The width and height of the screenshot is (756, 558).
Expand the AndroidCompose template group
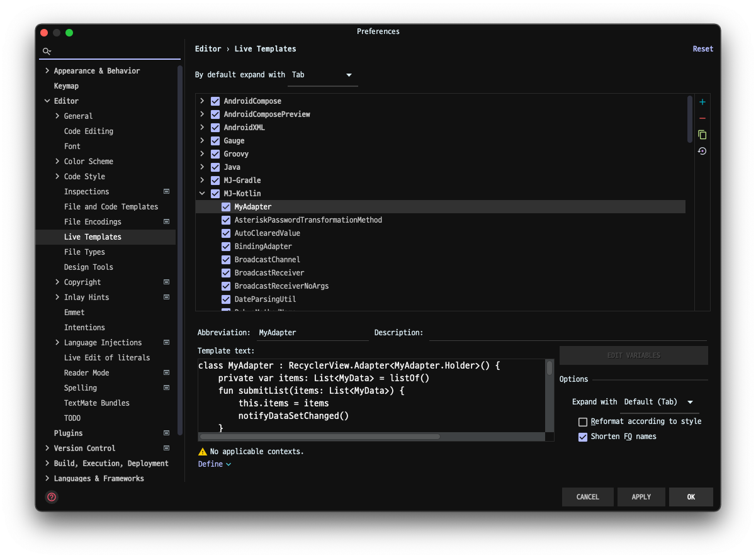coord(202,101)
